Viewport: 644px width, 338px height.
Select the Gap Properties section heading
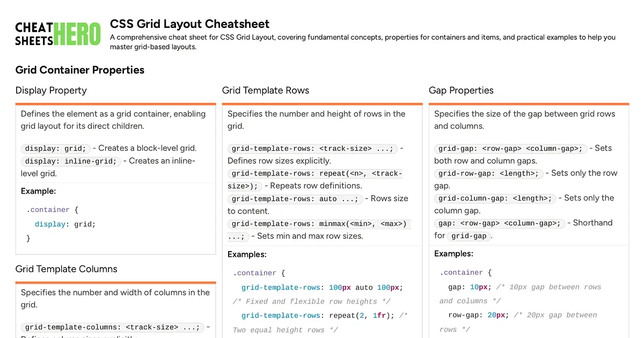[x=461, y=90]
